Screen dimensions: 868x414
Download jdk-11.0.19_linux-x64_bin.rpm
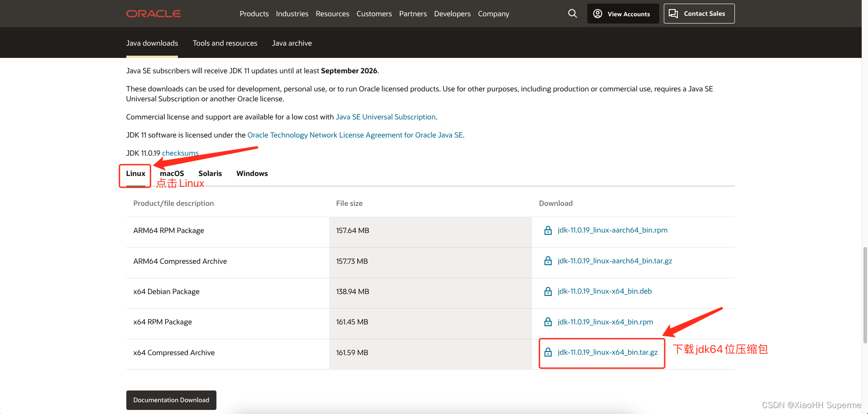click(605, 322)
